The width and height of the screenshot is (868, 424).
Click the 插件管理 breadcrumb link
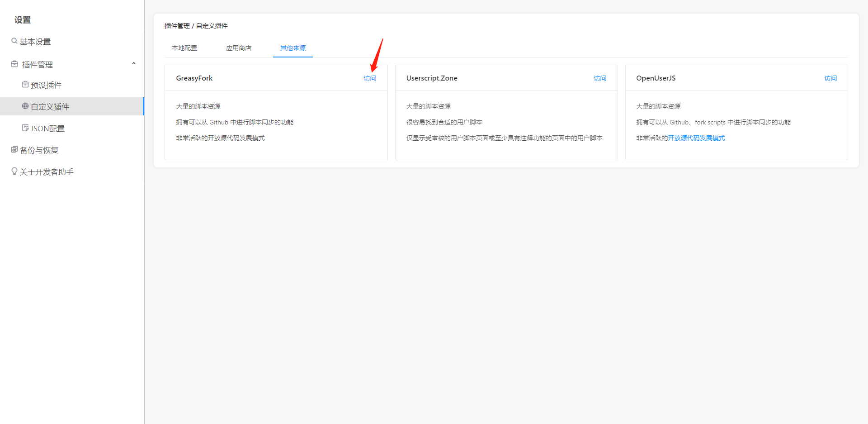176,26
